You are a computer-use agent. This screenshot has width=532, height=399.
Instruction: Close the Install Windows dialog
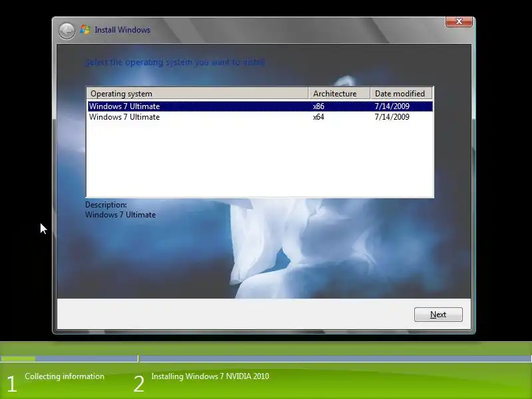coord(459,21)
